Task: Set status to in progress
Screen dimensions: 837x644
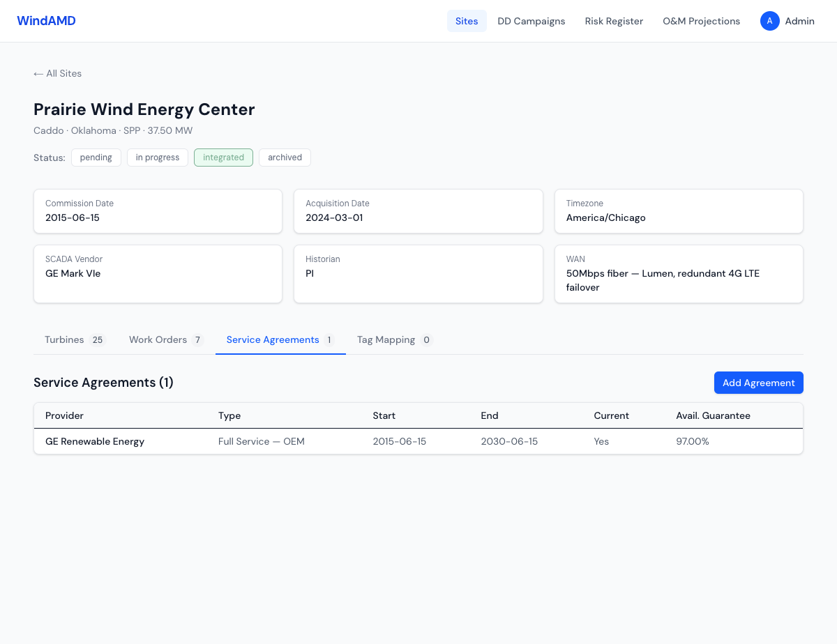Action: 158,158
